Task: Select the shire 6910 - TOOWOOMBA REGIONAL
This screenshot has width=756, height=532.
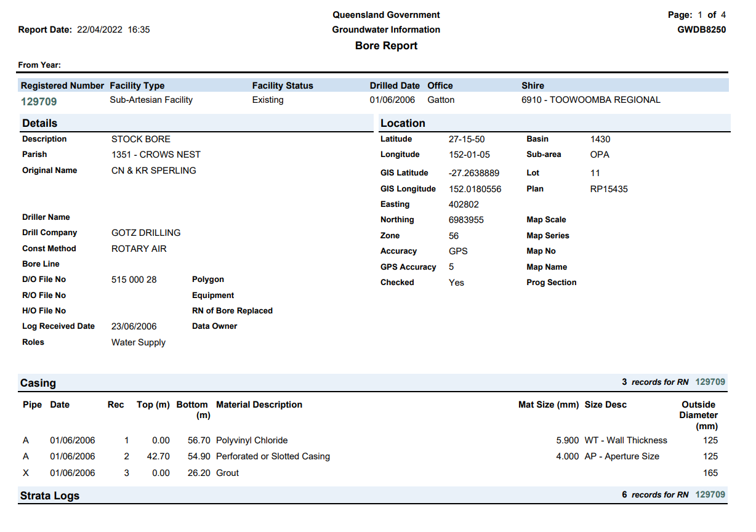Action: [590, 100]
